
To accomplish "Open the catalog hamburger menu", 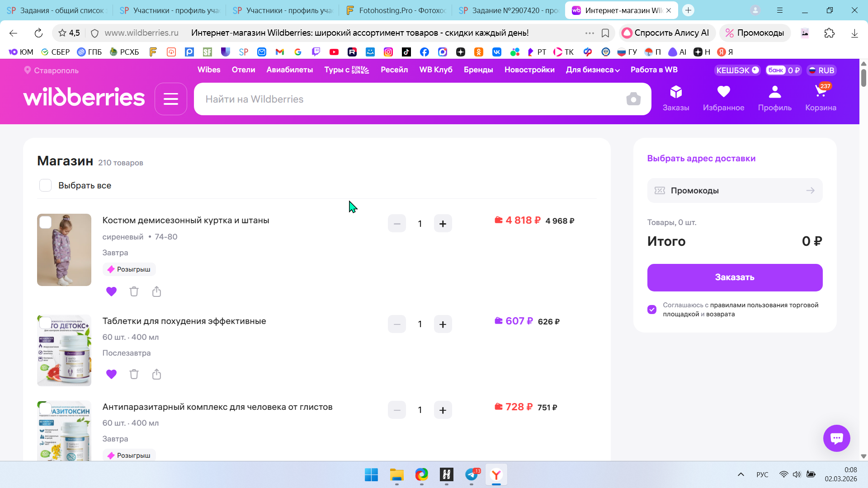I will tap(170, 99).
